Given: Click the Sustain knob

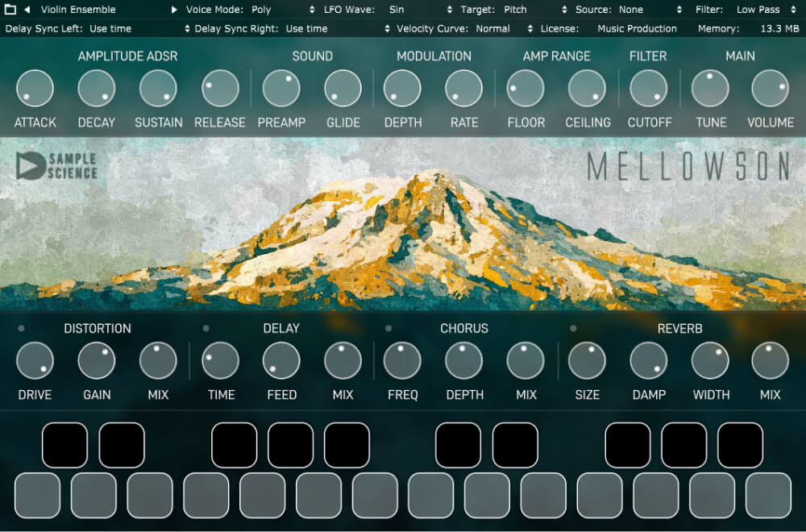Looking at the screenshot, I should (158, 89).
